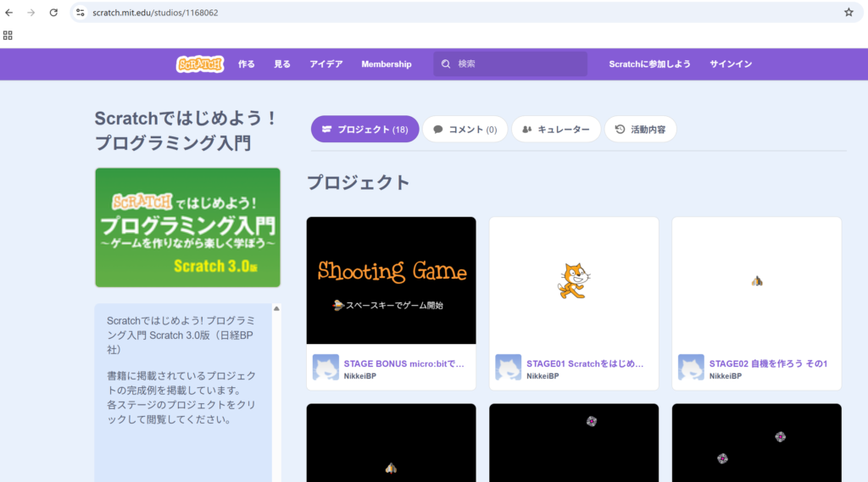Switch to the キュレーター tab
Screen dimensions: 868x482
556,130
